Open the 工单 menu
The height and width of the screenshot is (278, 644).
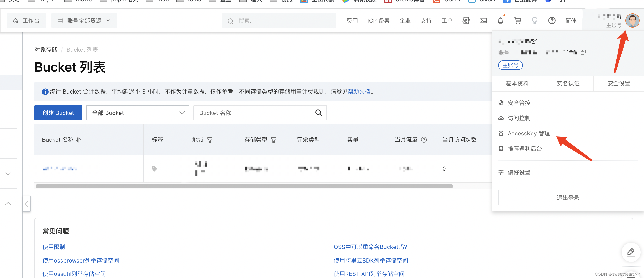447,21
